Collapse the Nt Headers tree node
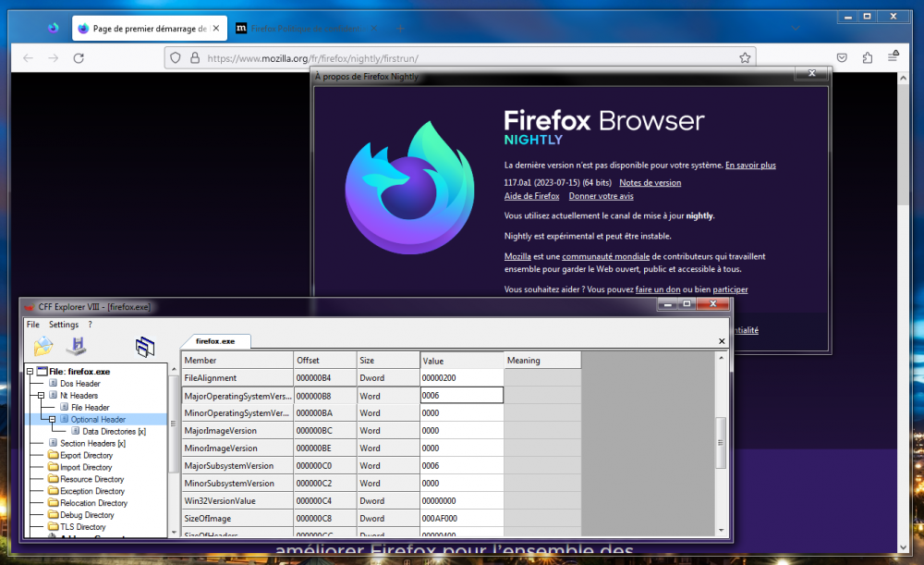 [42, 396]
